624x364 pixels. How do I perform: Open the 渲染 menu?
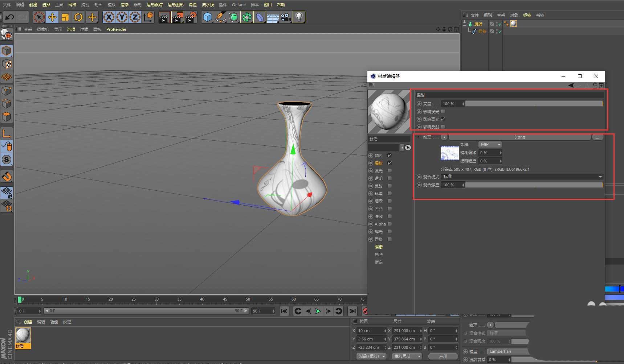(x=125, y=5)
